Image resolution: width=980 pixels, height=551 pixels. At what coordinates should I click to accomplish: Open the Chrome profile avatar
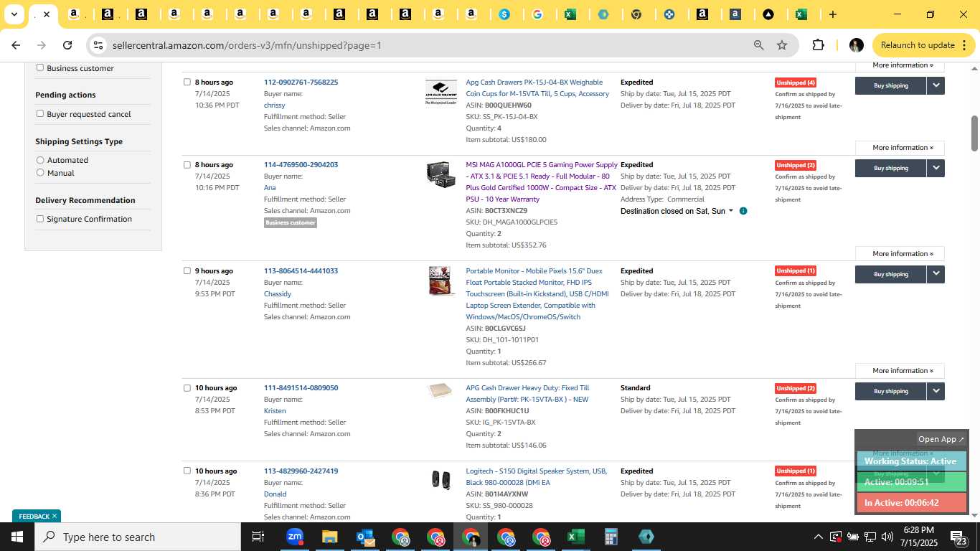856,45
